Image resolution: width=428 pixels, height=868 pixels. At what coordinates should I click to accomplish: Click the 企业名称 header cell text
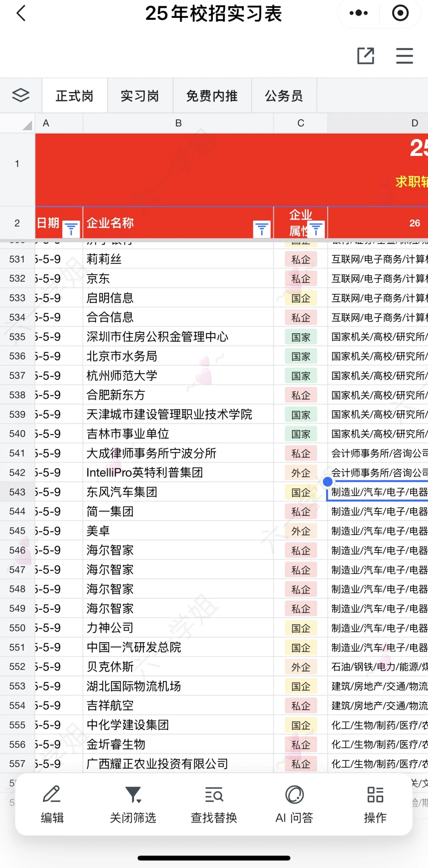pyautogui.click(x=110, y=223)
